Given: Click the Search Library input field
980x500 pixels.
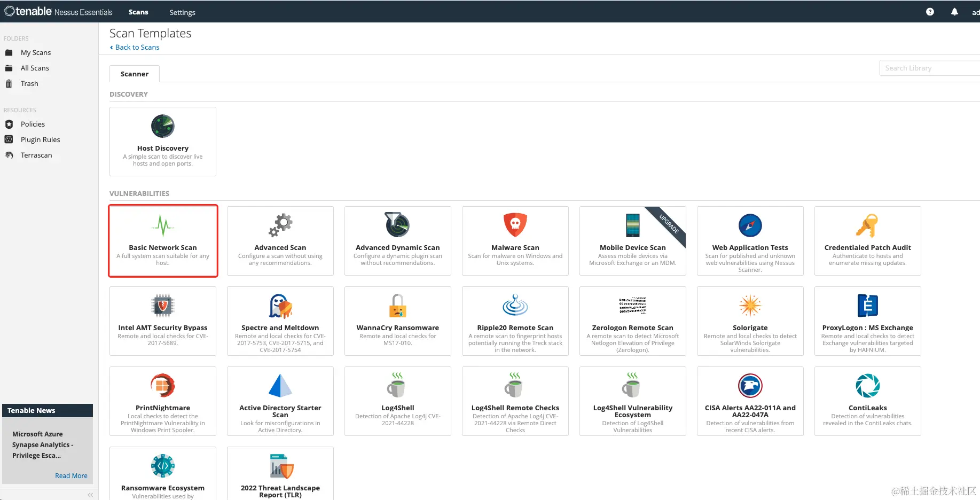Looking at the screenshot, I should [930, 68].
